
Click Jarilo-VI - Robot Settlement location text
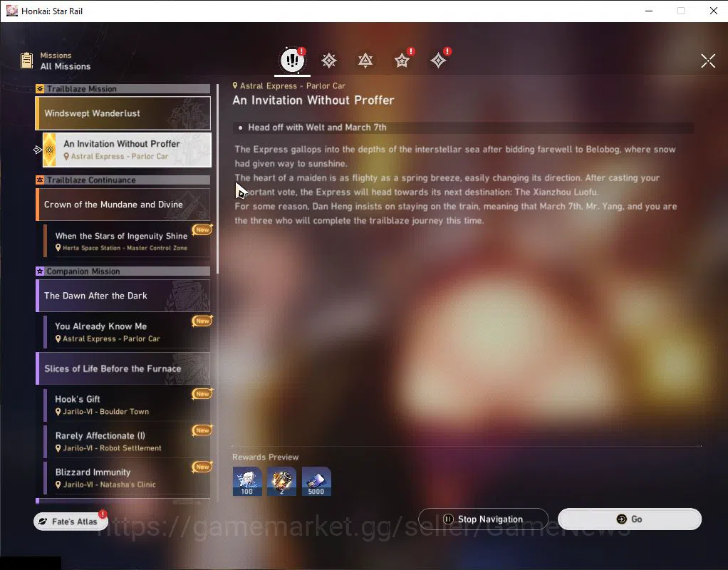113,448
